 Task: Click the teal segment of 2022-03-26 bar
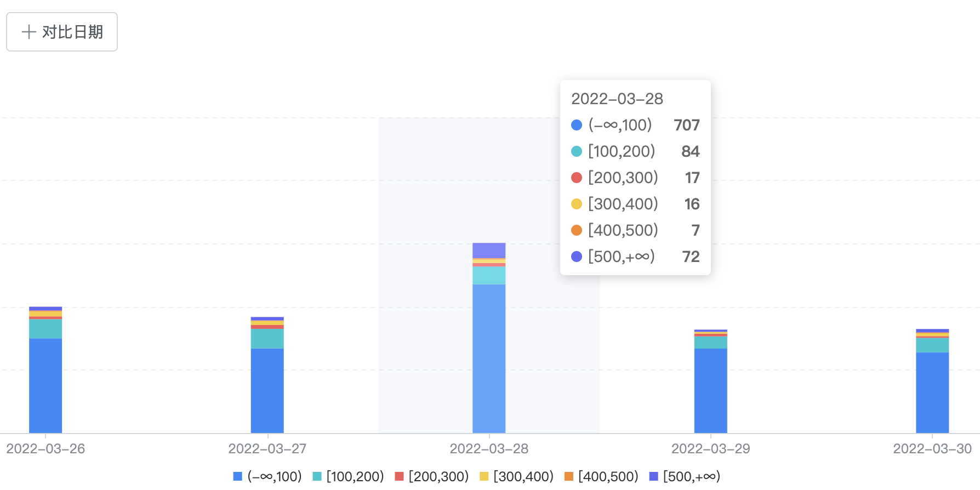pos(45,328)
